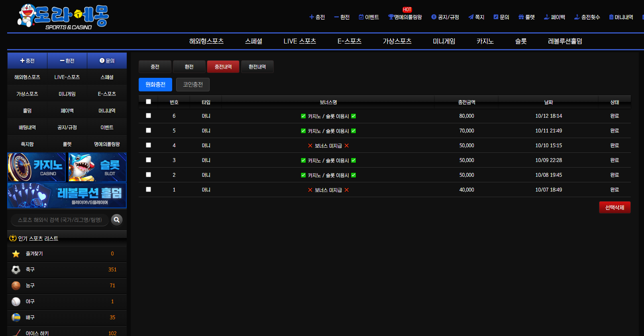644x336 pixels.
Task: Click the star favorites icon
Action: (x=16, y=254)
